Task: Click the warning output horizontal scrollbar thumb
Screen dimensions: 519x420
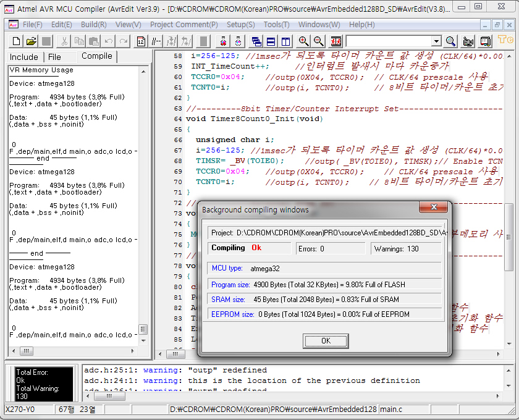Action: (x=109, y=396)
